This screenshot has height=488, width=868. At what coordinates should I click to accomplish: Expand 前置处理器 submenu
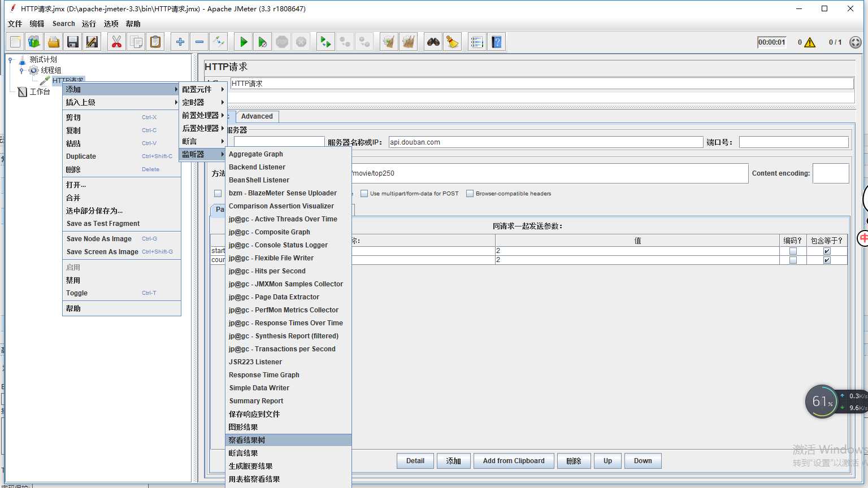[x=203, y=115]
